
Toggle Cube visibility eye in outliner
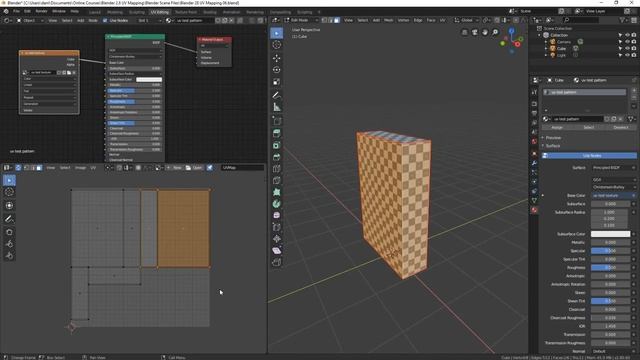click(627, 48)
